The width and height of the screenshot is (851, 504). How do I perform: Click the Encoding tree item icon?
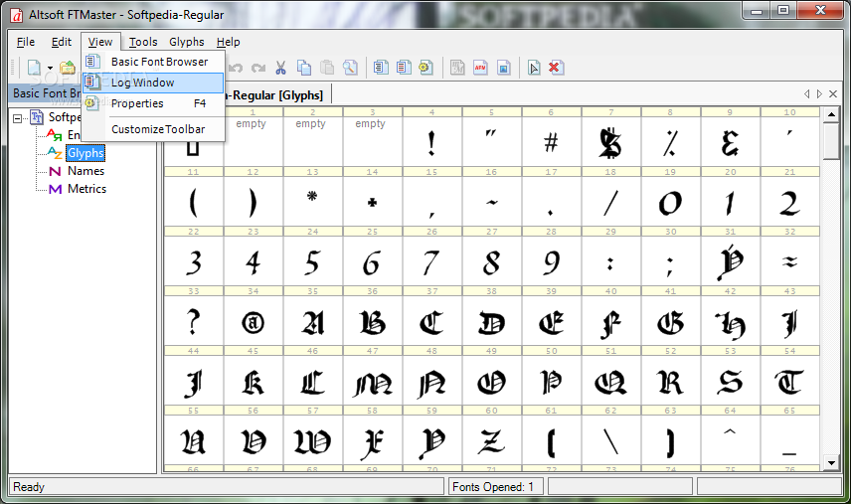[x=55, y=135]
